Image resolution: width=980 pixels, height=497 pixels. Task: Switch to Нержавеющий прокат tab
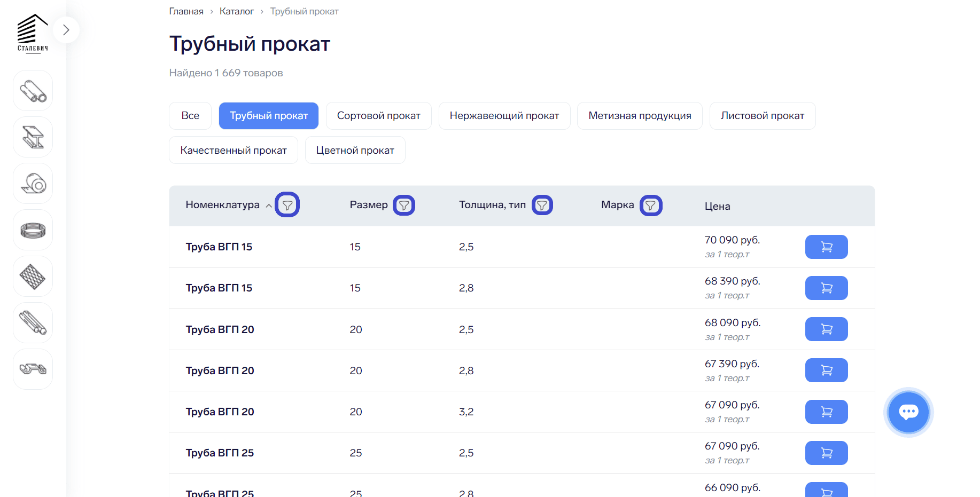(504, 116)
